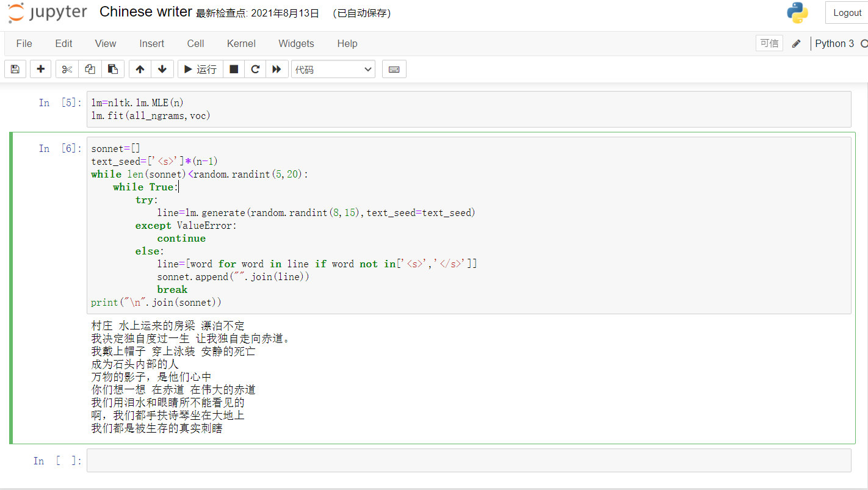Click the Logout button
The height and width of the screenshot is (490, 868).
[x=847, y=13]
